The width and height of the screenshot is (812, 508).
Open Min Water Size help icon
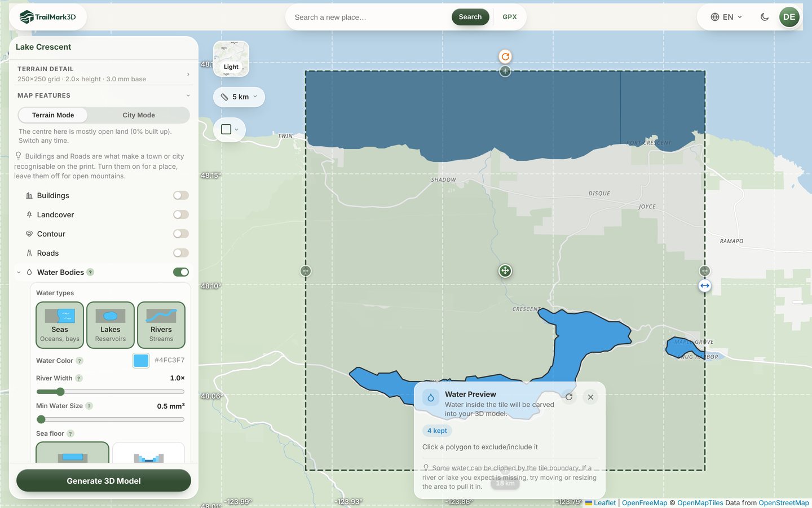pos(89,406)
